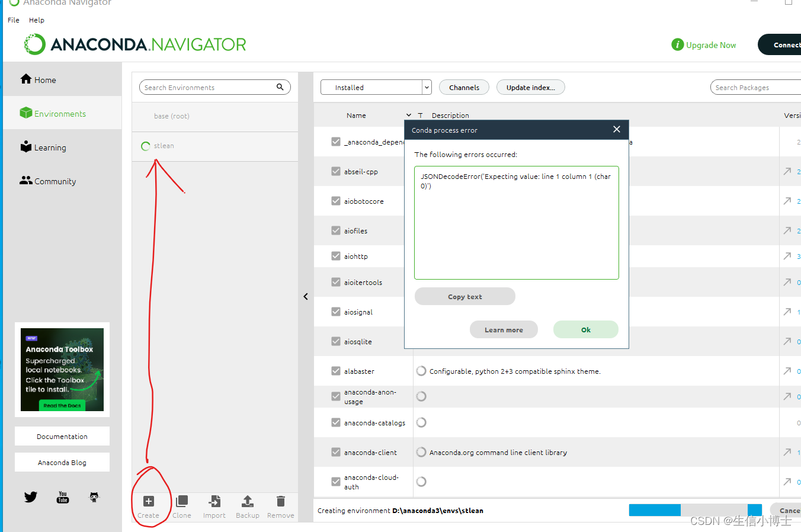The height and width of the screenshot is (532, 801).
Task: Open the Home section in the sidebar
Action: [39, 79]
